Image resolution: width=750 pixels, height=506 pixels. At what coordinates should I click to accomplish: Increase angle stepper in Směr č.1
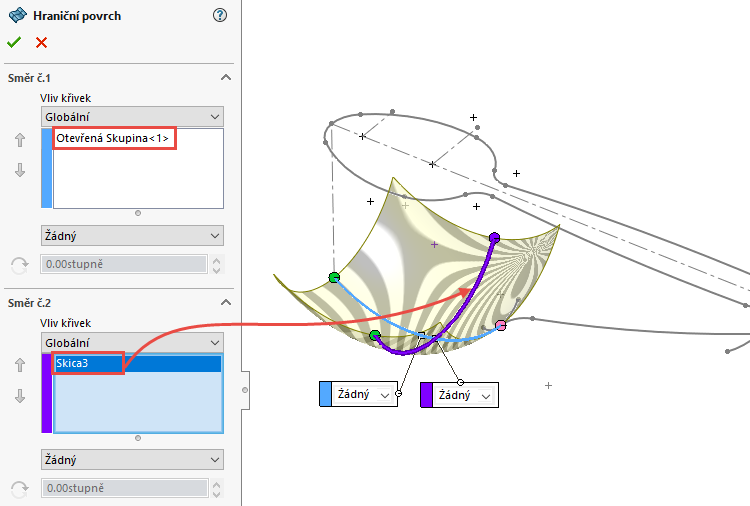pos(216,260)
